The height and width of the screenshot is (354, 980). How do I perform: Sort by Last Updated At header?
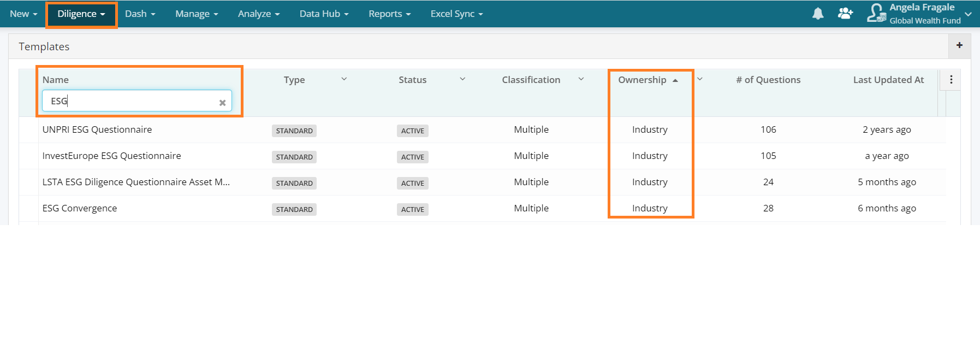(888, 80)
